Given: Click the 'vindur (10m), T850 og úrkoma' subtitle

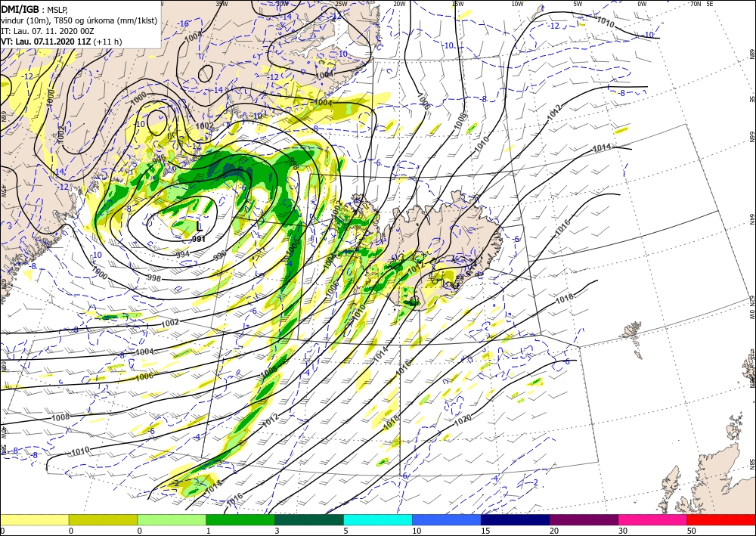Looking at the screenshot, I should pyautogui.click(x=79, y=20).
